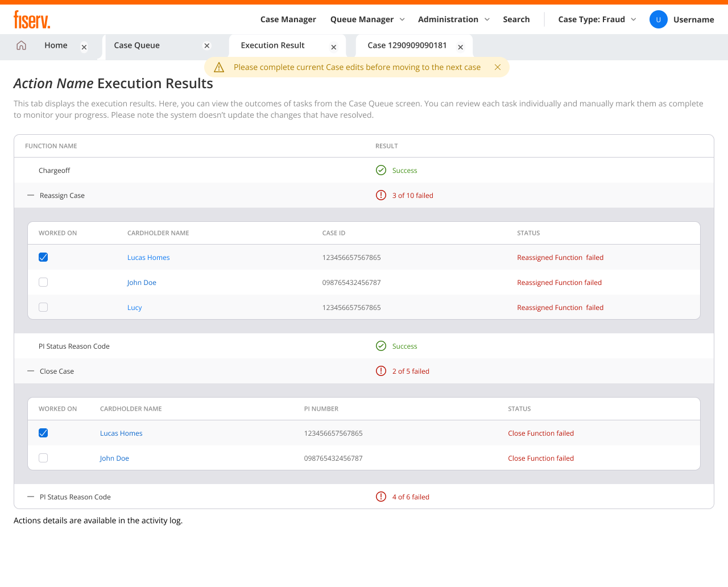
Task: Click the user avatar circle labeled U
Action: click(659, 19)
